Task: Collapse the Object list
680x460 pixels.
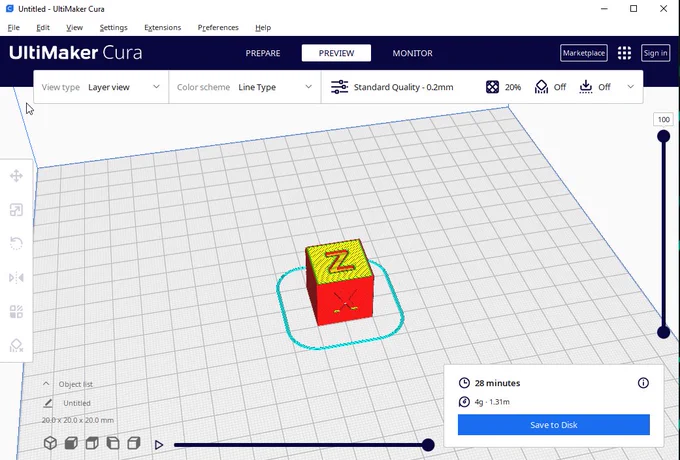Action: point(46,384)
